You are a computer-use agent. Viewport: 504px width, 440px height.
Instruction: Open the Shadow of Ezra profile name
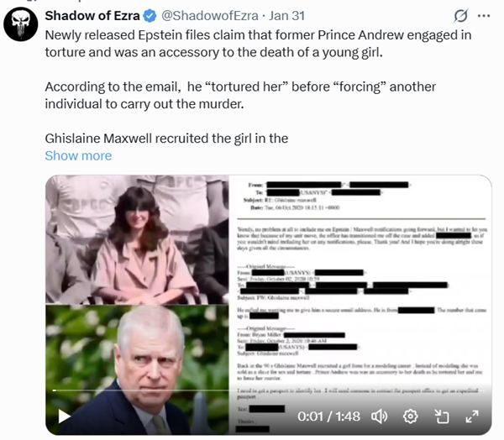(x=92, y=16)
